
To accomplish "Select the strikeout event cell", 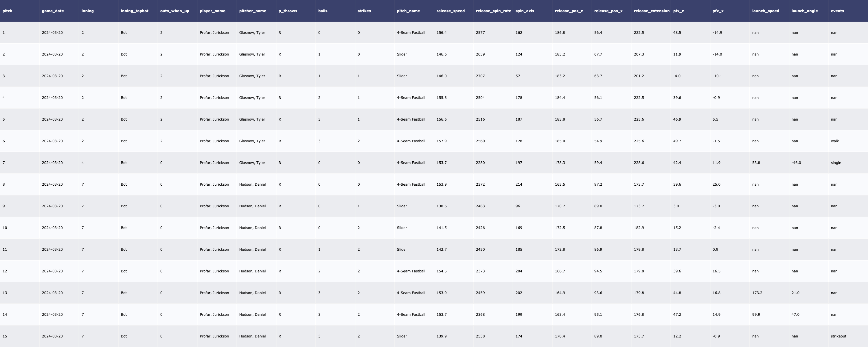I will point(838,336).
